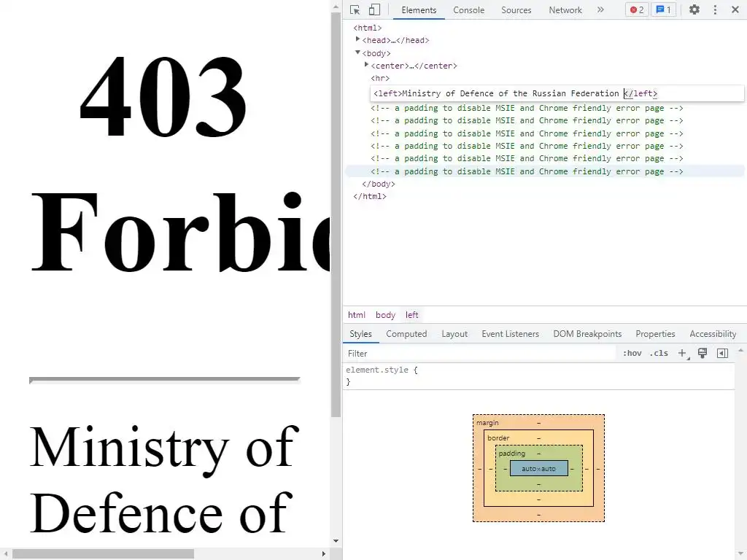Open the Layout tab
Image resolution: width=747 pixels, height=560 pixels.
[x=454, y=334]
